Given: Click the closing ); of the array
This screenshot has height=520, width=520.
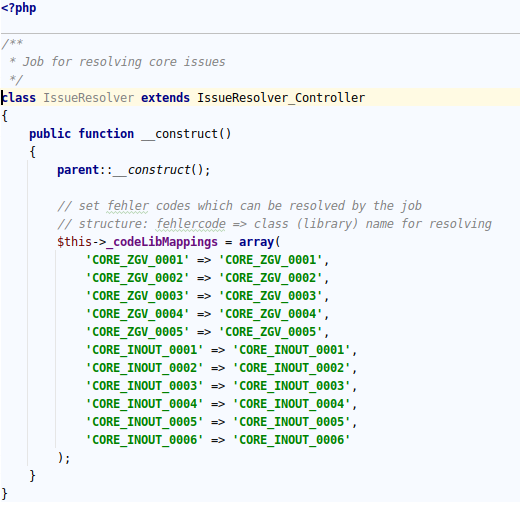Looking at the screenshot, I should 64,458.
